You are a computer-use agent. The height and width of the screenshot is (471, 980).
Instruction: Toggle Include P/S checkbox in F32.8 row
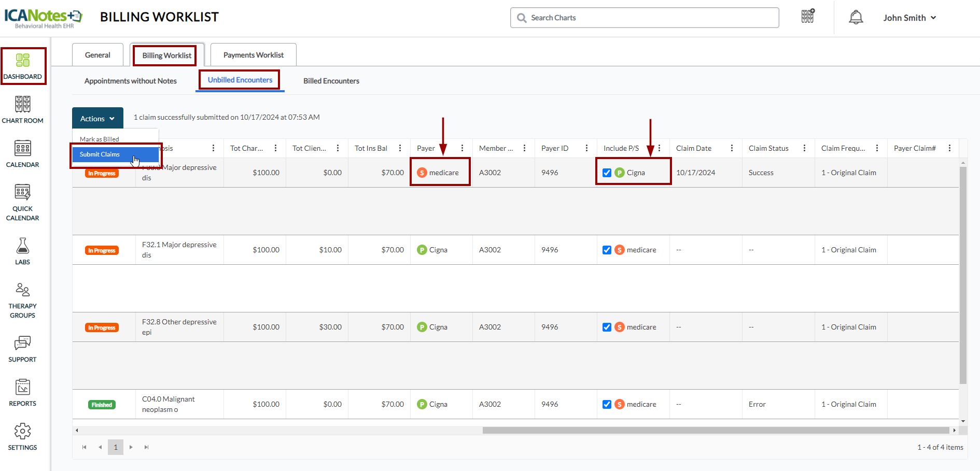(607, 327)
